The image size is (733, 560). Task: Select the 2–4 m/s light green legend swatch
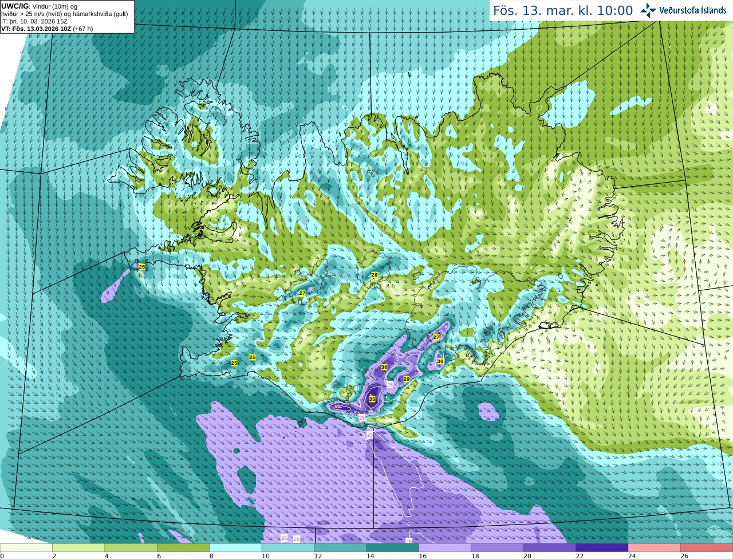point(78,548)
